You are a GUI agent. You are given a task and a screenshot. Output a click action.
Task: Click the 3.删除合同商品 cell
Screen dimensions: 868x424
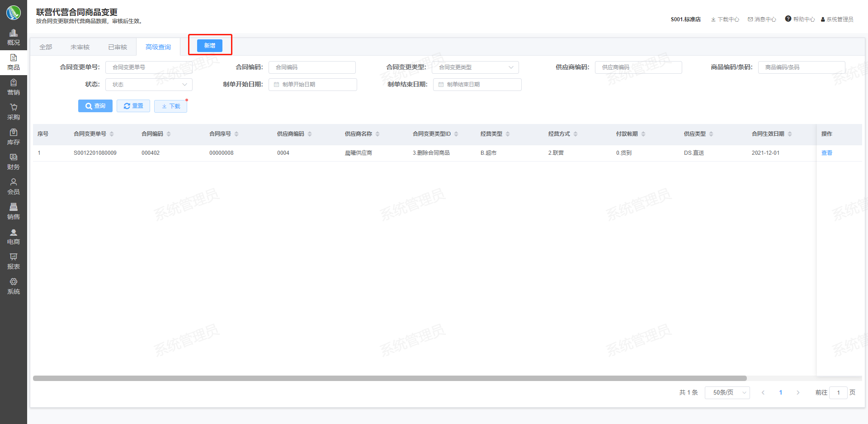(431, 153)
